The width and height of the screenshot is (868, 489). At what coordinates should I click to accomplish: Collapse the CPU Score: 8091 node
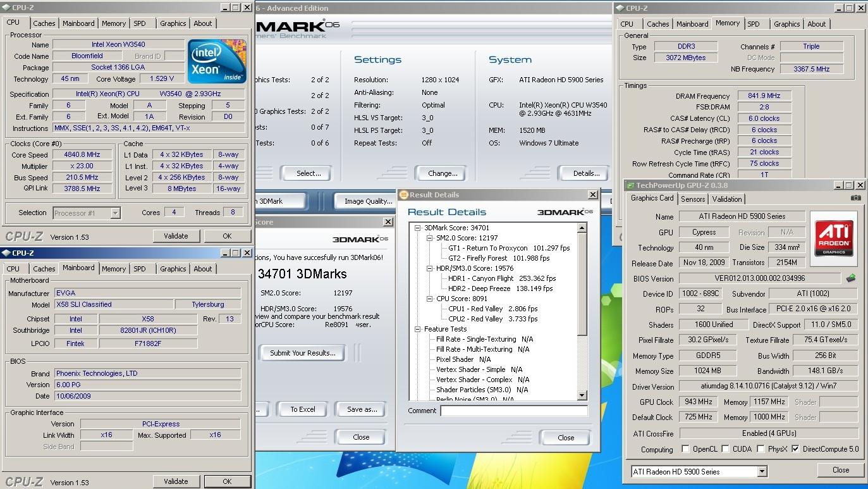tap(430, 299)
